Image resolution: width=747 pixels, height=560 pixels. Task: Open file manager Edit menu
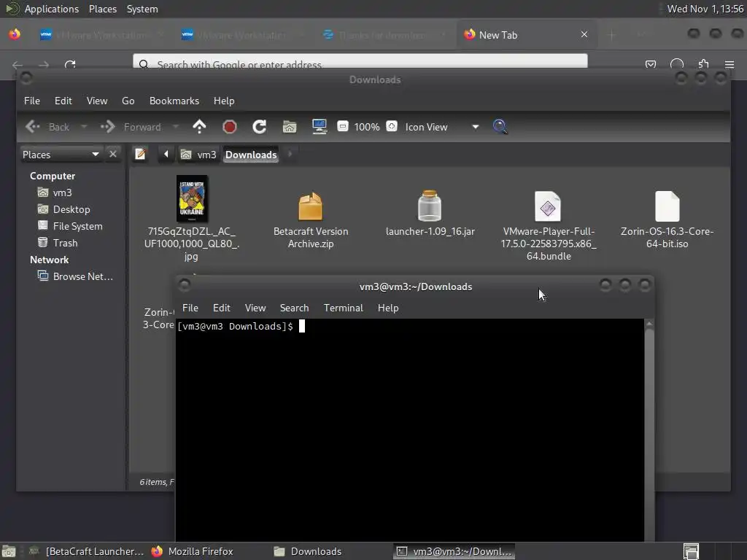pos(63,101)
